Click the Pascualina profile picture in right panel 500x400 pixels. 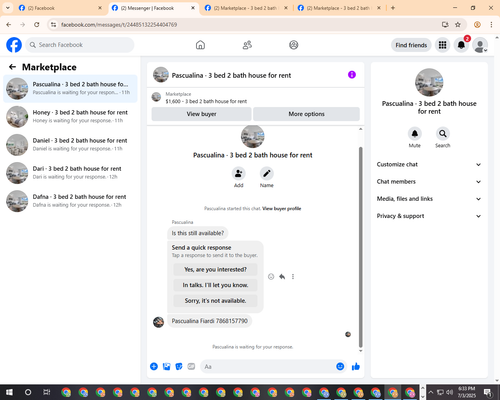429,83
